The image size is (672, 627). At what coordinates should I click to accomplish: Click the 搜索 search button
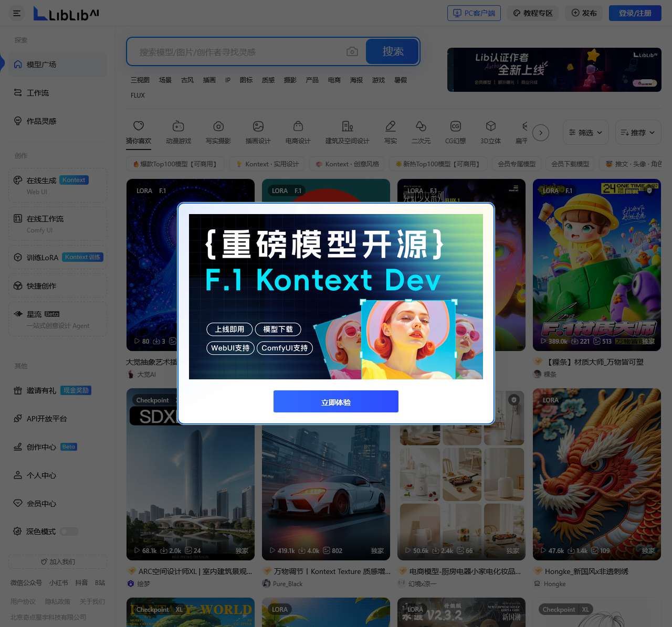[392, 51]
